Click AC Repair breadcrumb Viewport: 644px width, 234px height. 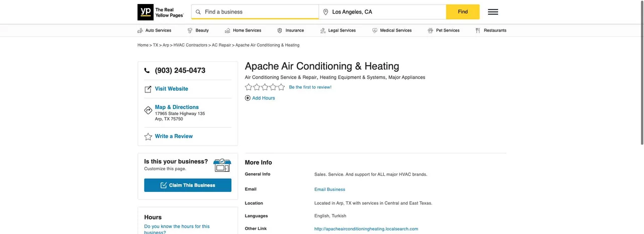tap(221, 45)
